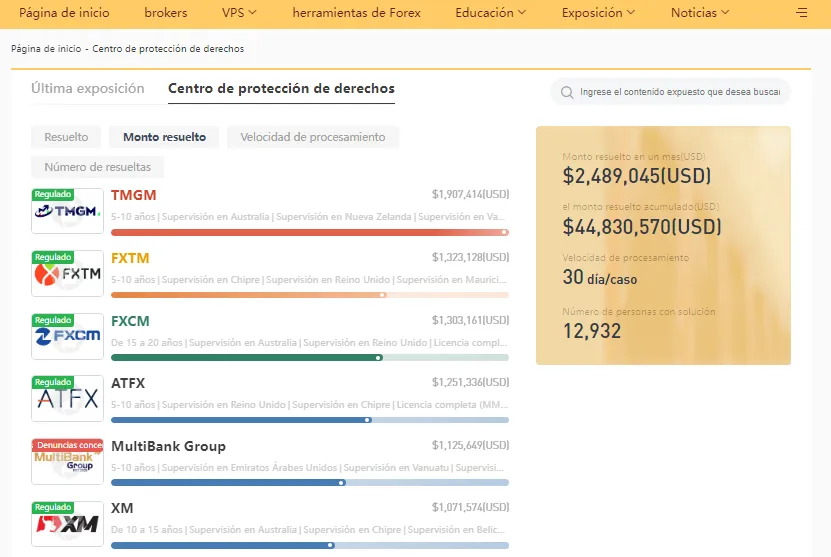
Task: Select the Resuelto filter
Action: tap(66, 137)
